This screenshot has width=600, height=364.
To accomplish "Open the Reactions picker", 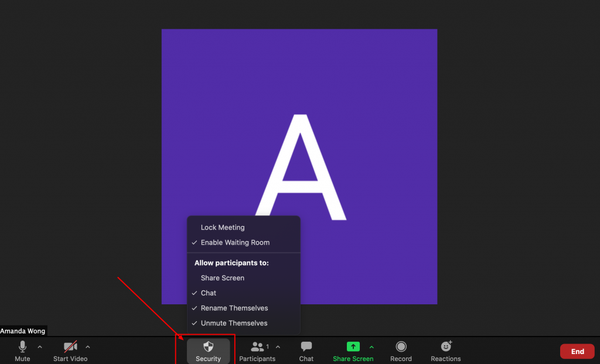I will click(x=445, y=350).
